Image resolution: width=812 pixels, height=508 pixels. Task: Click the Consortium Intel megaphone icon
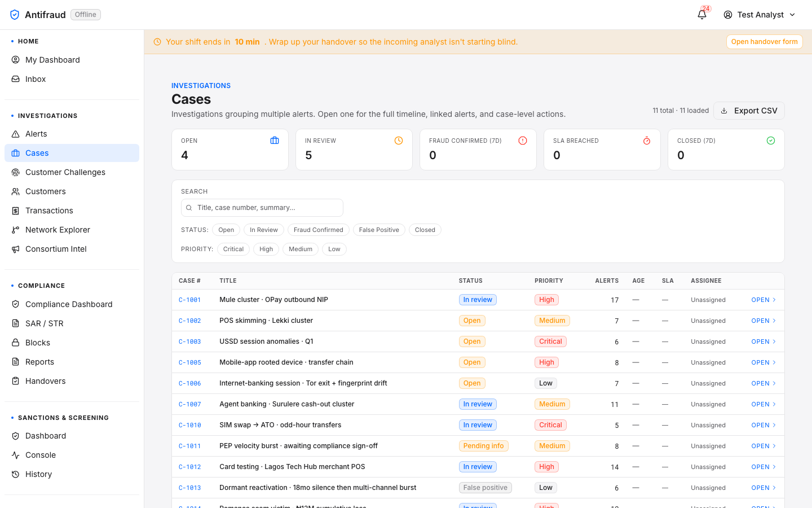(x=16, y=249)
